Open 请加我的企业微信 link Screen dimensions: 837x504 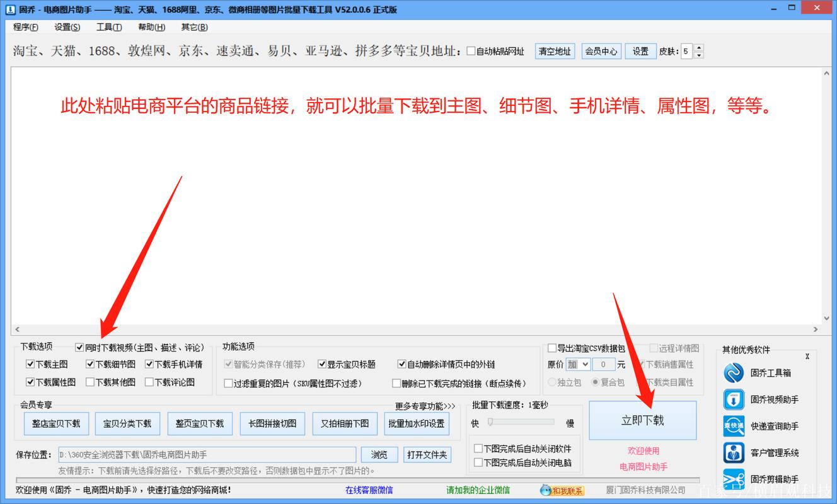478,490
